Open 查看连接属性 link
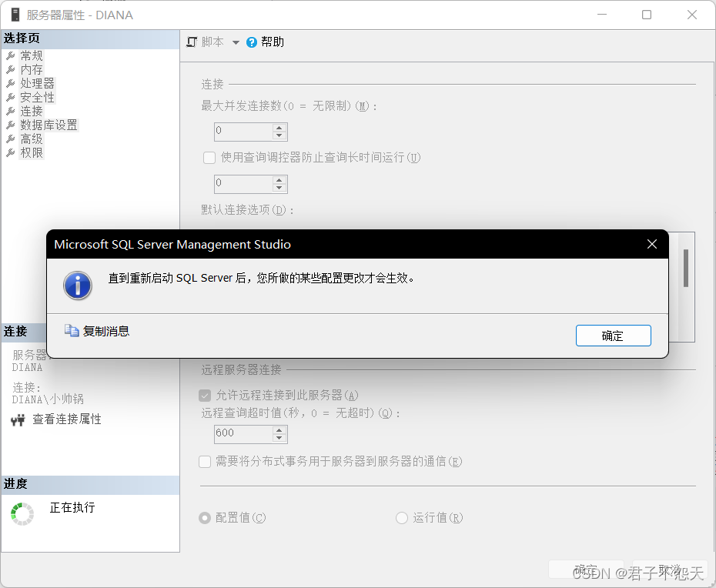Image resolution: width=716 pixels, height=588 pixels. 67,419
